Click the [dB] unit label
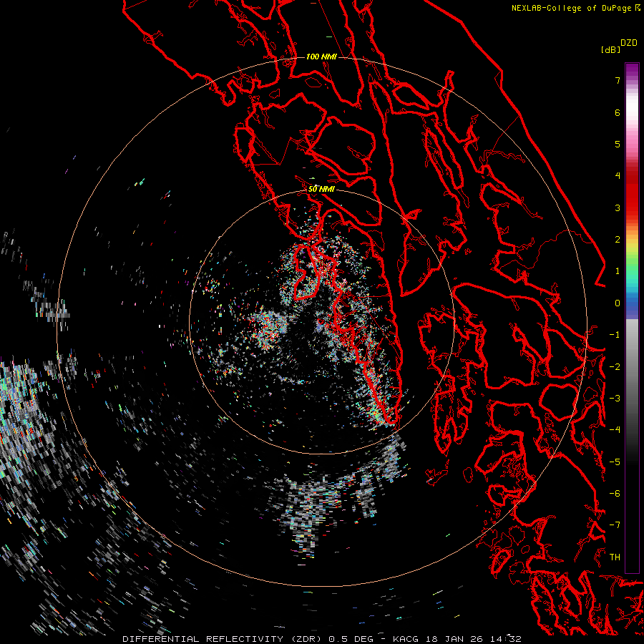The image size is (644, 644). point(610,49)
